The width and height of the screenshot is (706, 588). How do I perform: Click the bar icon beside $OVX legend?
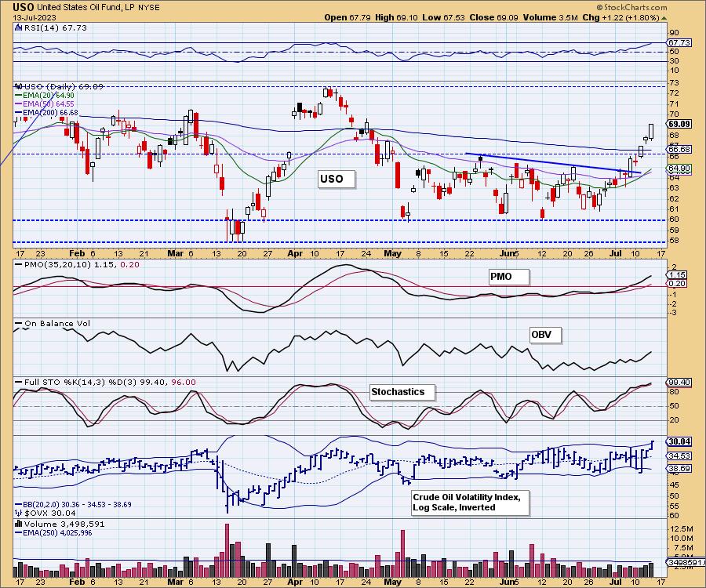point(19,513)
